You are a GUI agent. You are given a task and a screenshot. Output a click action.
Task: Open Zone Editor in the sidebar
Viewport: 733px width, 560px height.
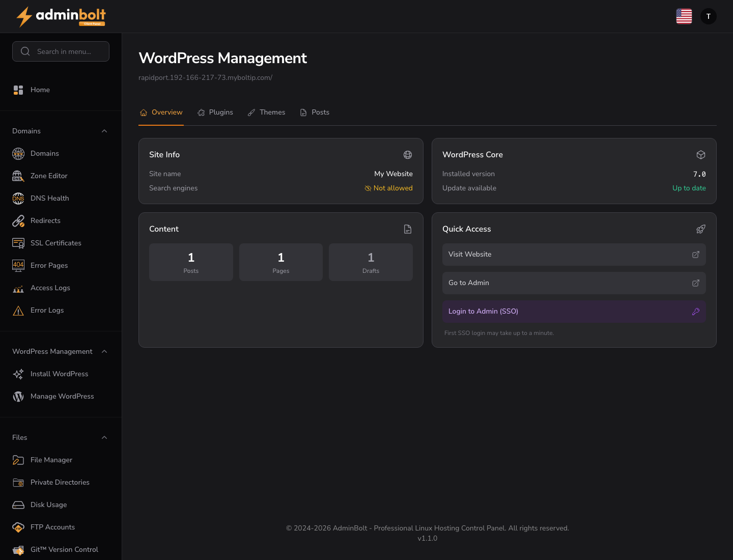[x=61, y=176]
